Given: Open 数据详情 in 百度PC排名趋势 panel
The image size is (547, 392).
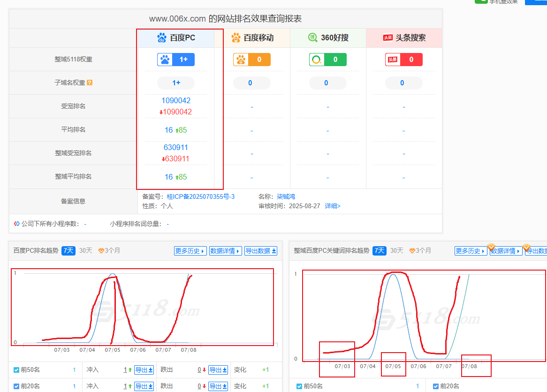Looking at the screenshot, I should [225, 251].
